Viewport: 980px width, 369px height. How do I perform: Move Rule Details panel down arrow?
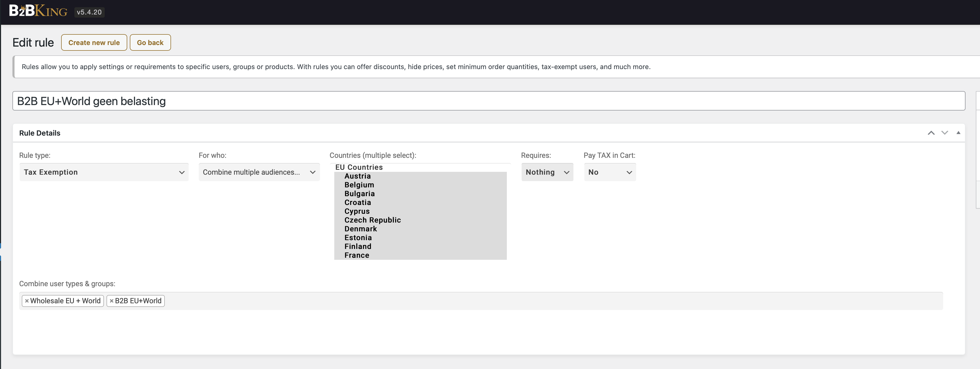(945, 133)
